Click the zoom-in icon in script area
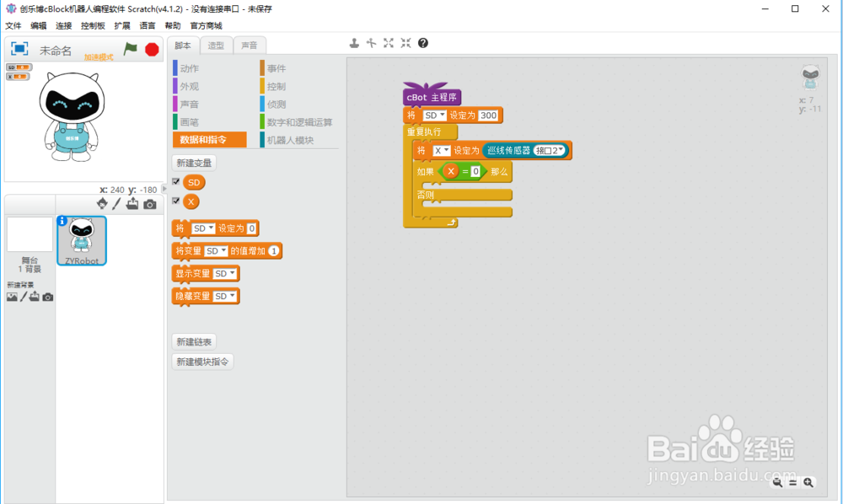 click(x=808, y=482)
